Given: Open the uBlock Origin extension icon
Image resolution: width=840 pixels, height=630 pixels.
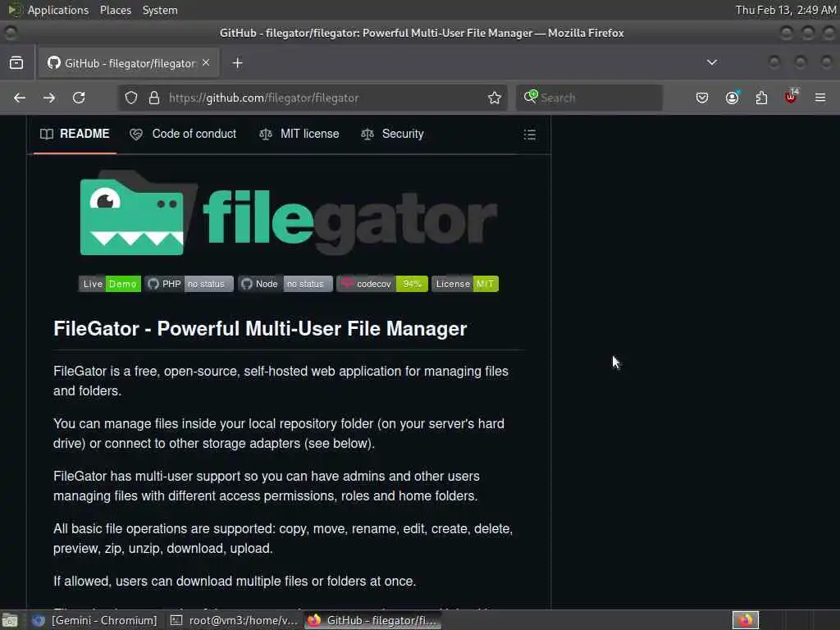Looking at the screenshot, I should click(792, 97).
